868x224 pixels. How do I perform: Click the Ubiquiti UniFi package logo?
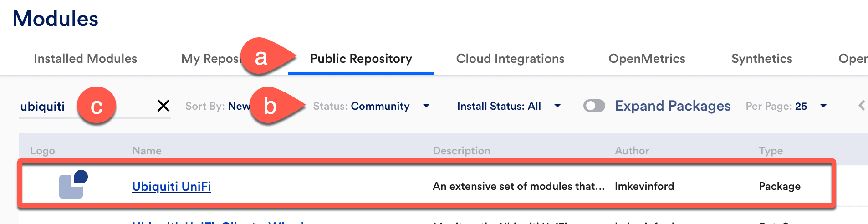pos(73,184)
